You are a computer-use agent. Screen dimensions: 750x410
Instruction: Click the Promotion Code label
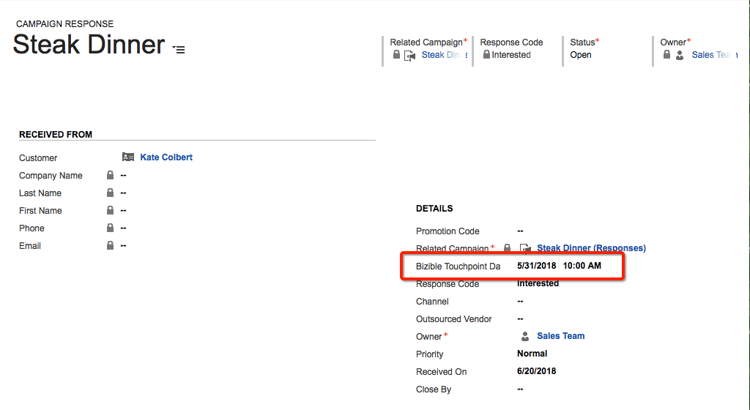coord(447,232)
